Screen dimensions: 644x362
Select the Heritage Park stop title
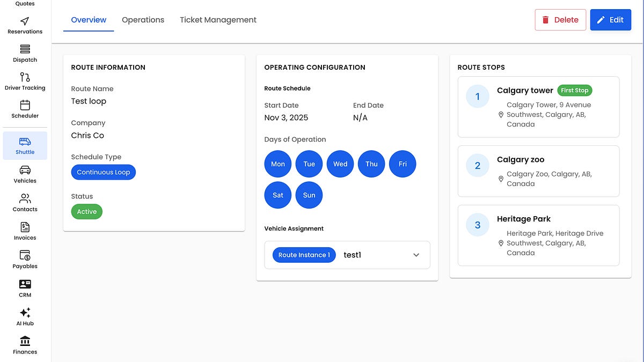click(524, 219)
